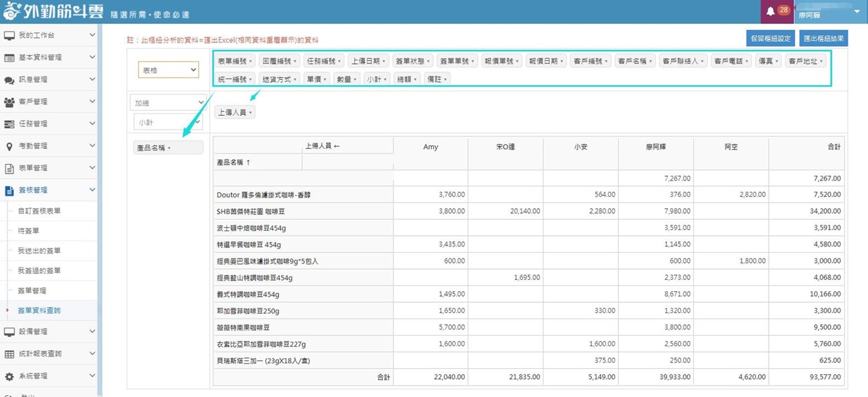The image size is (868, 397).
Task: Click the notification bell icon
Action: [770, 11]
